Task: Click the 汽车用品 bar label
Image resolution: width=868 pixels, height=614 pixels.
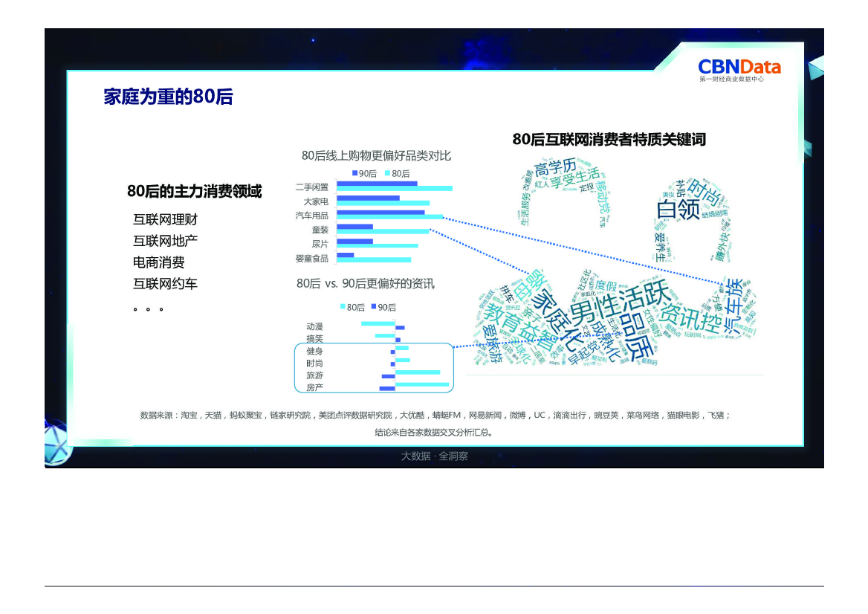Action: point(311,216)
